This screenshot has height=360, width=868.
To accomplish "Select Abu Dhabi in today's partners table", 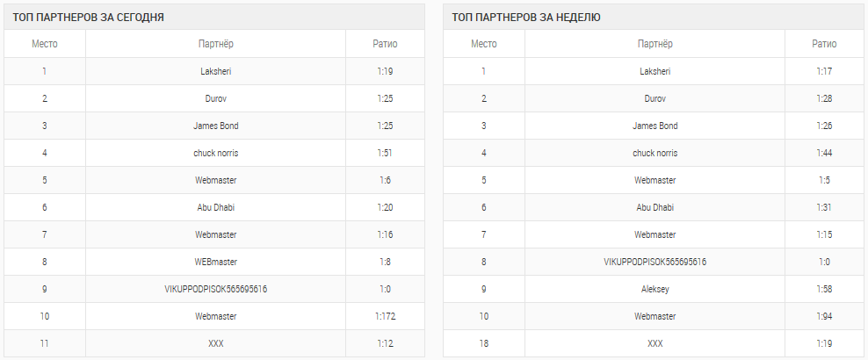I will 215,207.
